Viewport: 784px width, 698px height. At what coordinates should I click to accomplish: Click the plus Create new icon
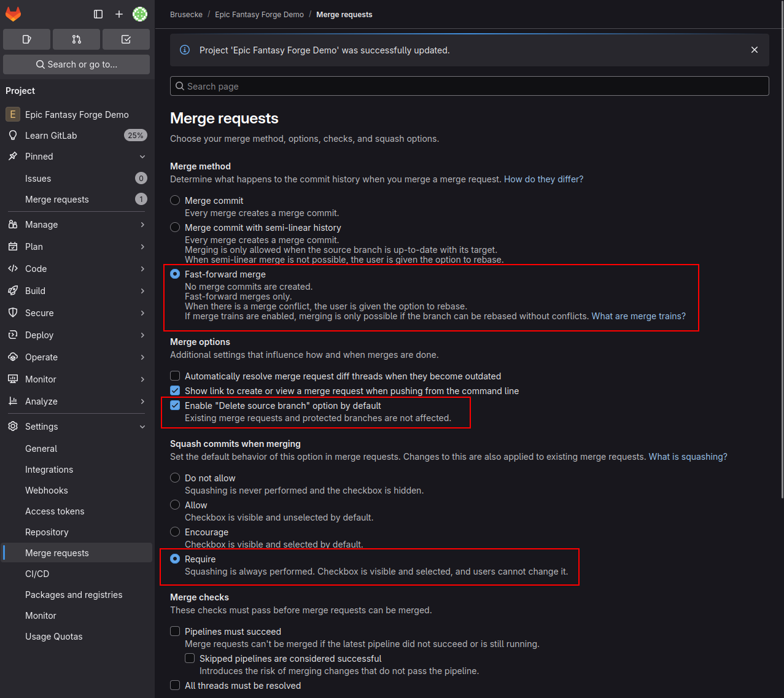tap(119, 14)
